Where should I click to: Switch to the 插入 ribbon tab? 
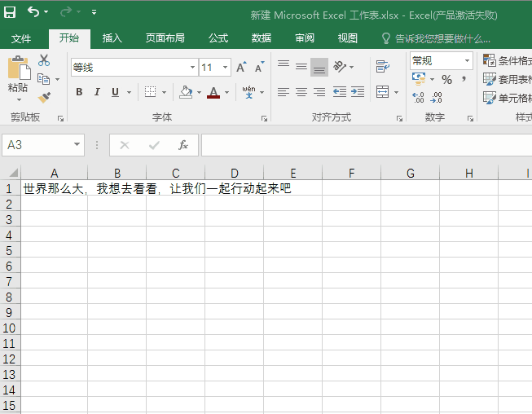coord(112,38)
